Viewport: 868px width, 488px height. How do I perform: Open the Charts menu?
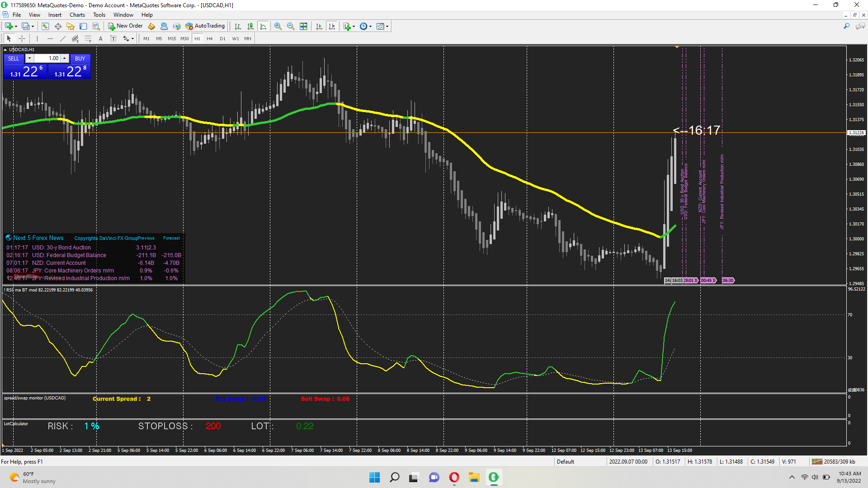77,15
